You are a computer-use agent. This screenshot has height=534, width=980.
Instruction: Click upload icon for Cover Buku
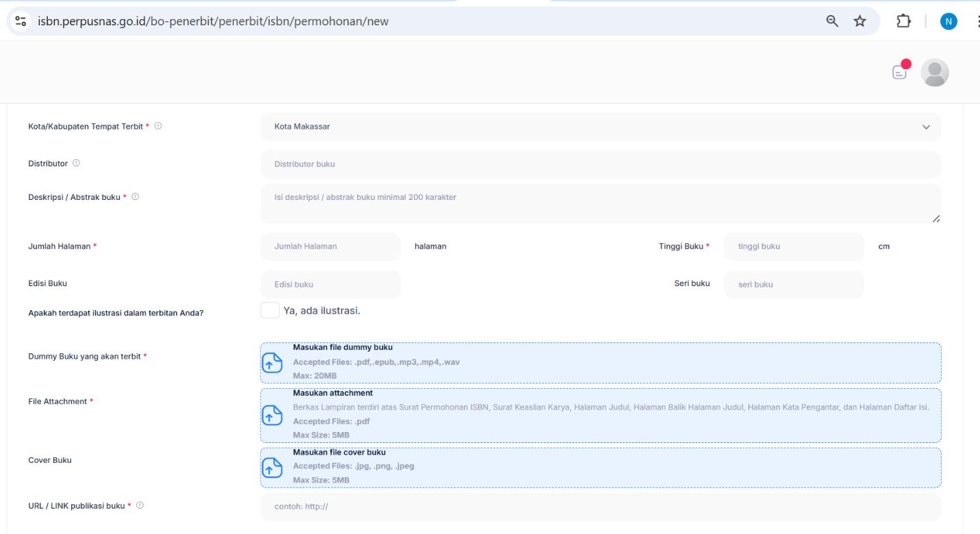pyautogui.click(x=272, y=467)
